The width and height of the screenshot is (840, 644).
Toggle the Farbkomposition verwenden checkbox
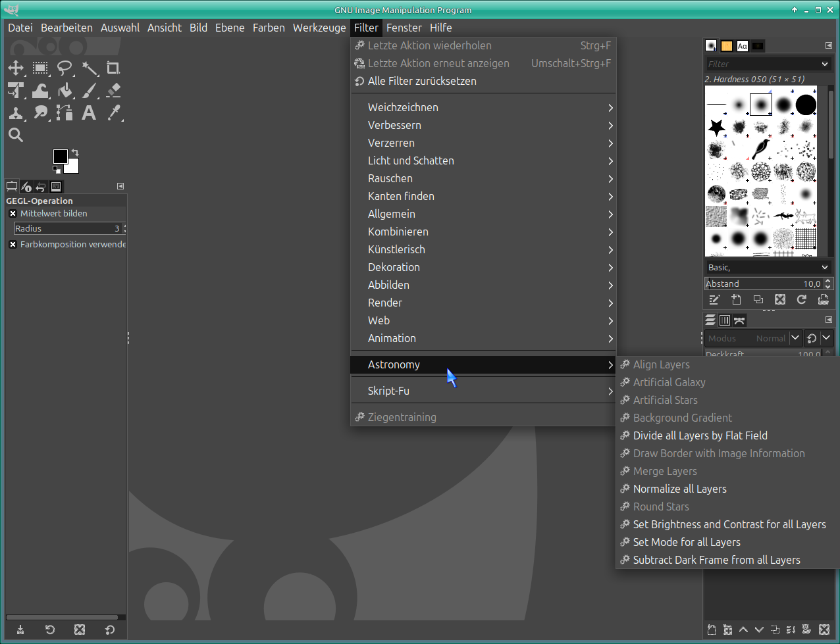[x=13, y=245]
